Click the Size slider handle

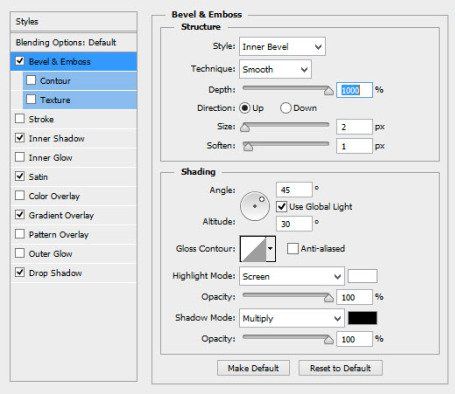(x=245, y=127)
